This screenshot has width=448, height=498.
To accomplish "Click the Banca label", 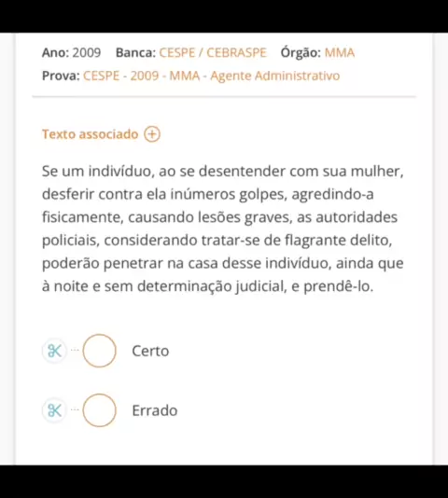I will [135, 53].
